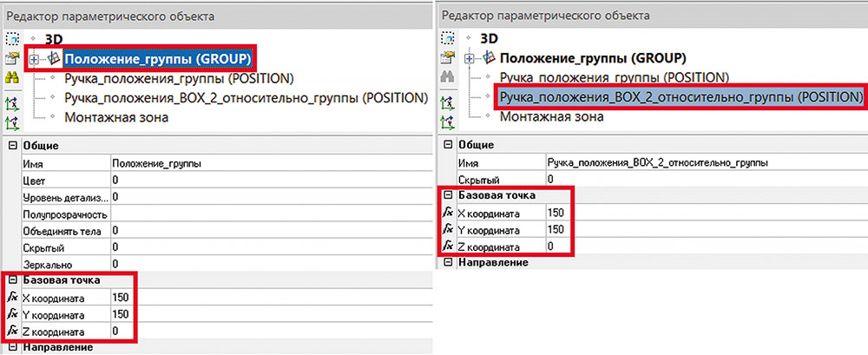Click Объединять тела label in left editor
The width and height of the screenshot is (868, 355).
62,231
